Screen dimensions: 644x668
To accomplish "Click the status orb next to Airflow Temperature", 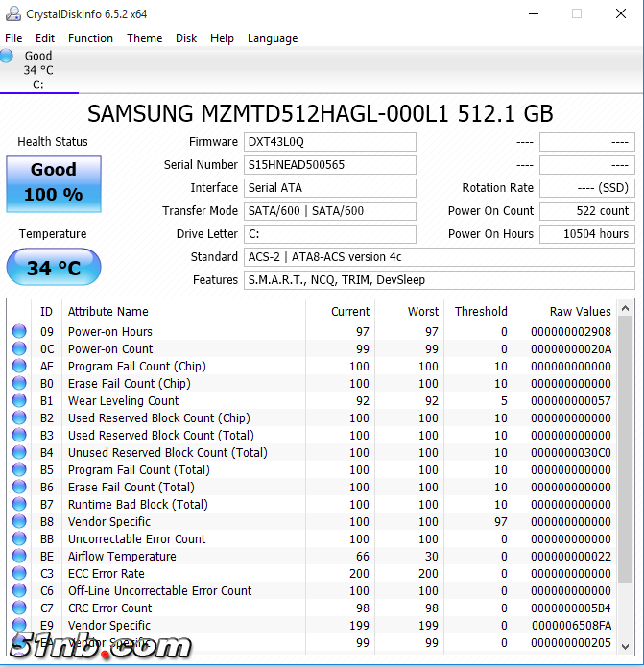I will click(x=19, y=557).
